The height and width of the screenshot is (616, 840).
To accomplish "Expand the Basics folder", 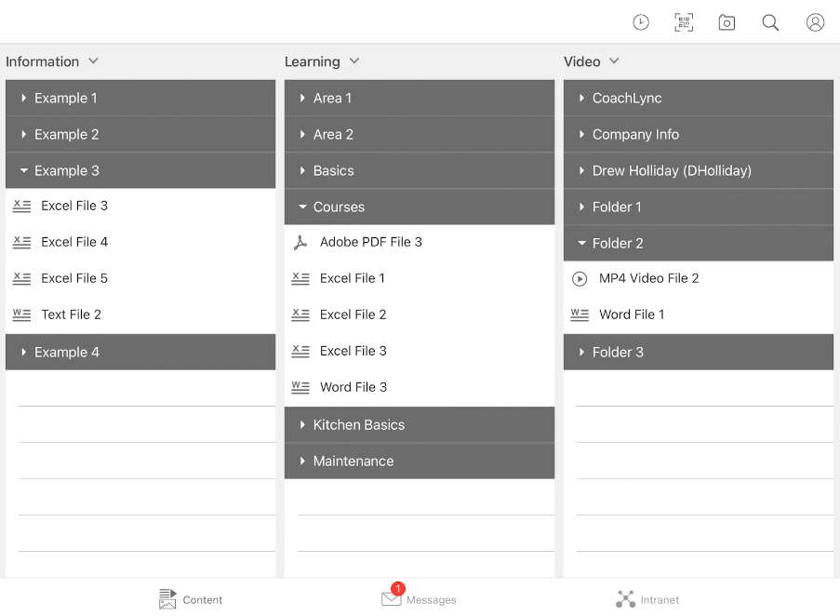I will 420,171.
